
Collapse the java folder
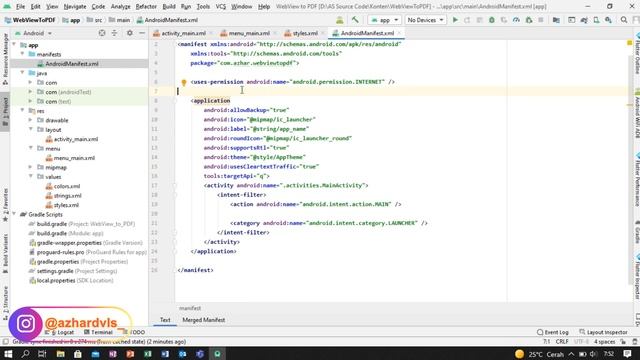22,73
